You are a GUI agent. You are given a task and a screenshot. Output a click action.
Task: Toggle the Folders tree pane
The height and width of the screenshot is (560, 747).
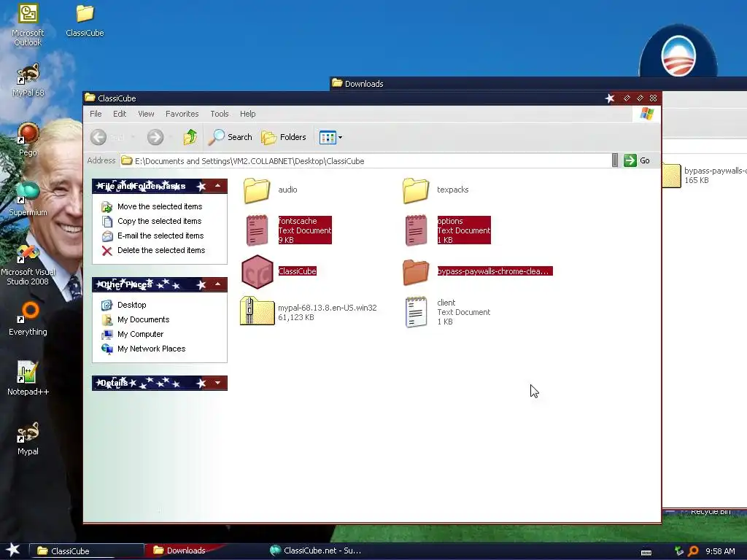284,137
